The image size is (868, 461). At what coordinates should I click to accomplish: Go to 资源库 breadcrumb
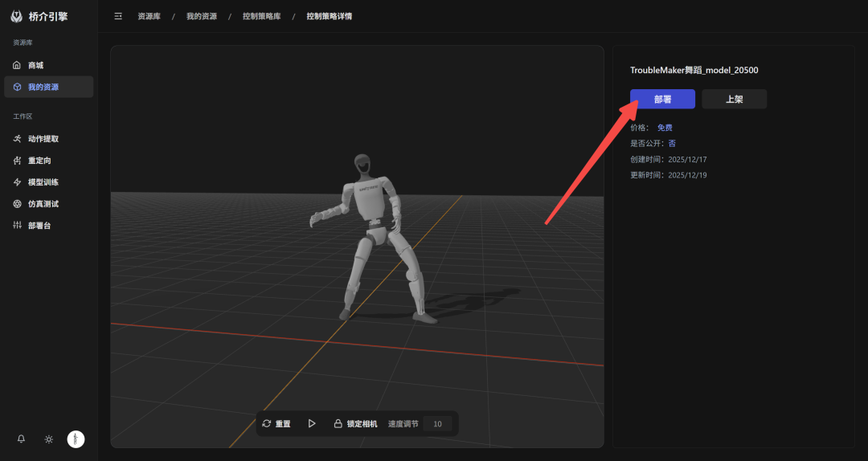(149, 16)
